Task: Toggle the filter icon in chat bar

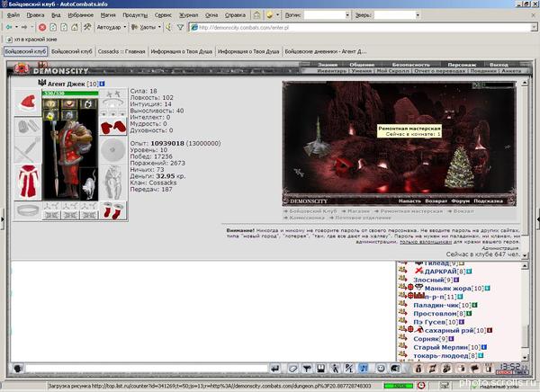Action: (x=307, y=369)
